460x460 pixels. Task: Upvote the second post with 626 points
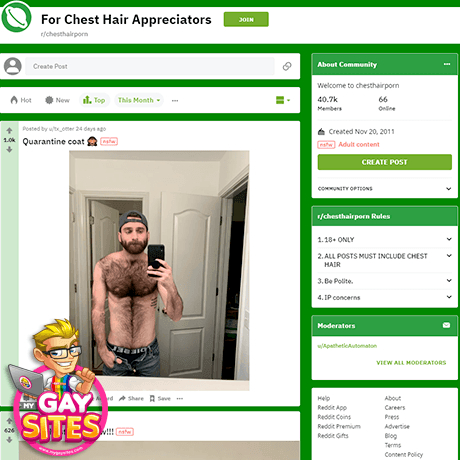[x=9, y=421]
